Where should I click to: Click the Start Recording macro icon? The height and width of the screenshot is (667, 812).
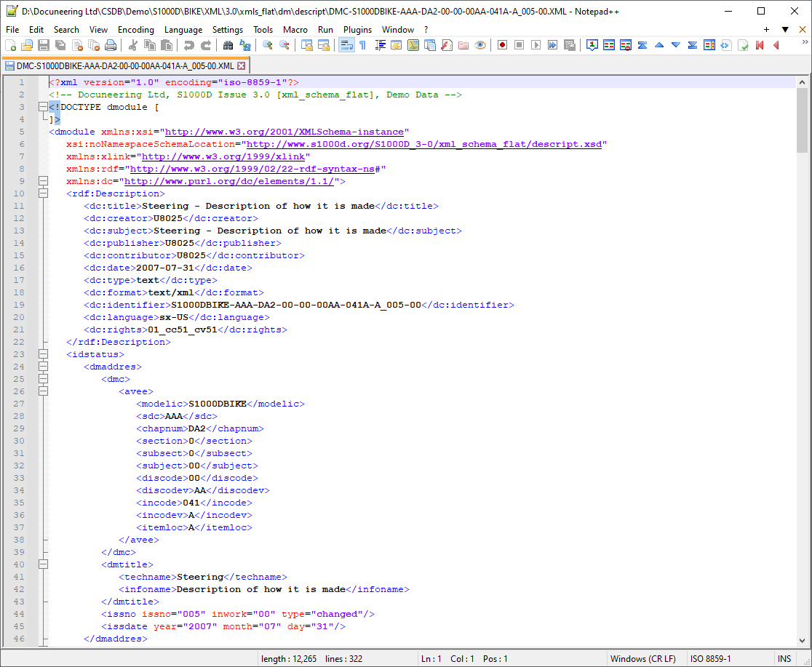(x=502, y=45)
